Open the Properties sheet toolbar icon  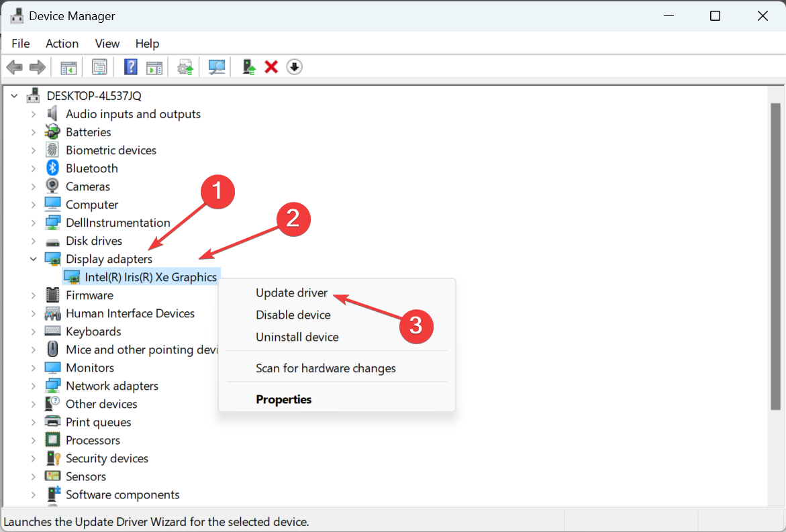[x=99, y=67]
